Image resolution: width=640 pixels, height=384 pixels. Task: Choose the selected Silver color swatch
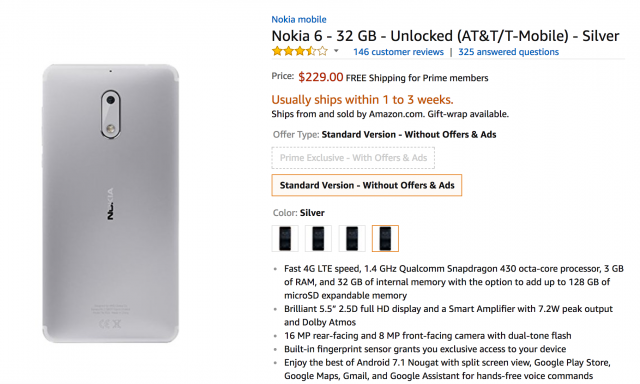click(x=385, y=238)
